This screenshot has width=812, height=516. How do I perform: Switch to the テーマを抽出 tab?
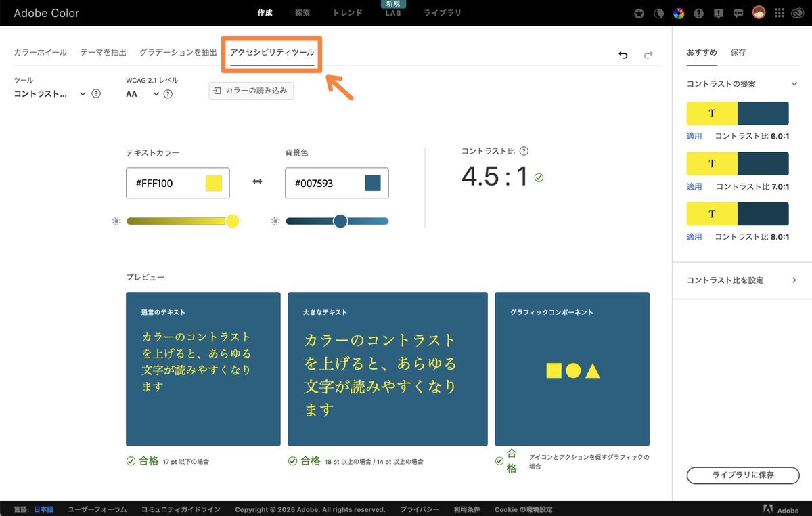103,52
